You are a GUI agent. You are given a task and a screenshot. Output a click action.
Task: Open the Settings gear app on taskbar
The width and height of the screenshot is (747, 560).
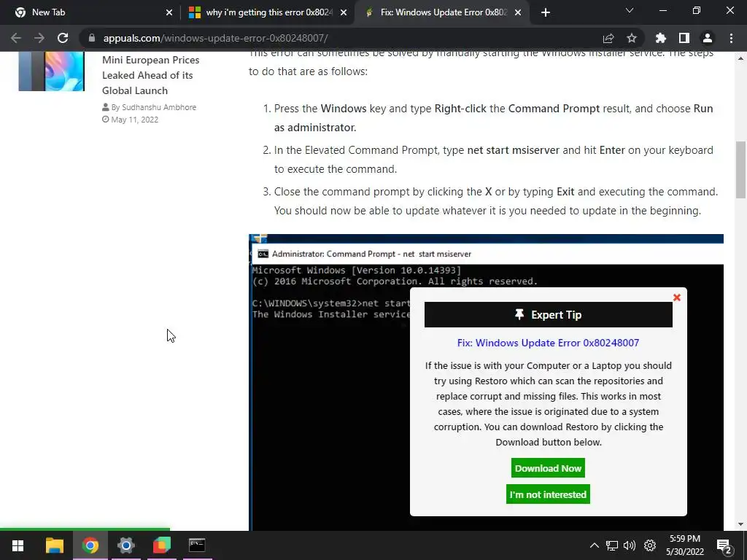pos(125,545)
